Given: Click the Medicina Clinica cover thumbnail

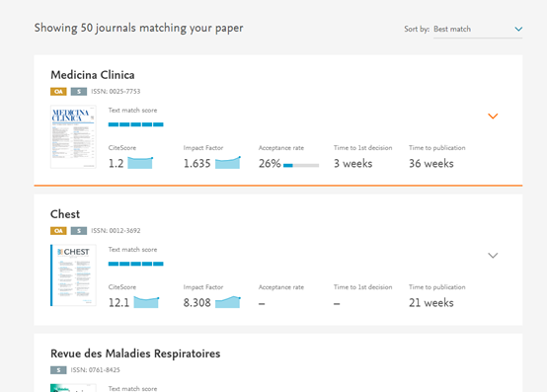Looking at the screenshot, I should (x=73, y=136).
